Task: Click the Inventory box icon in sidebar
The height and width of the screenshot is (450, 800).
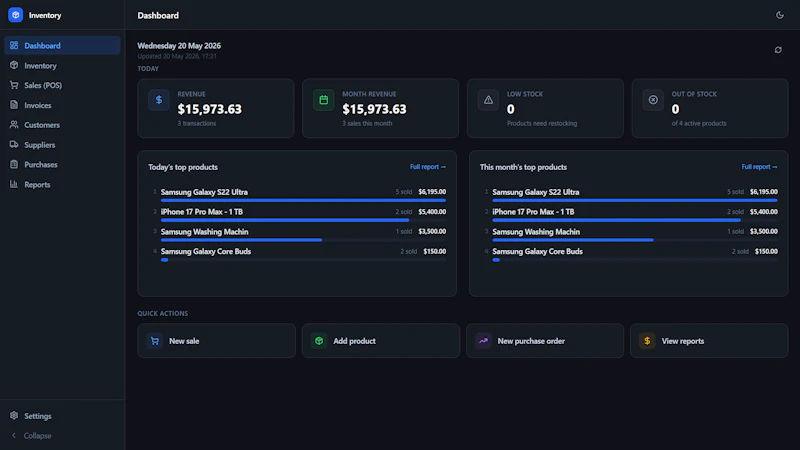Action: [14, 65]
